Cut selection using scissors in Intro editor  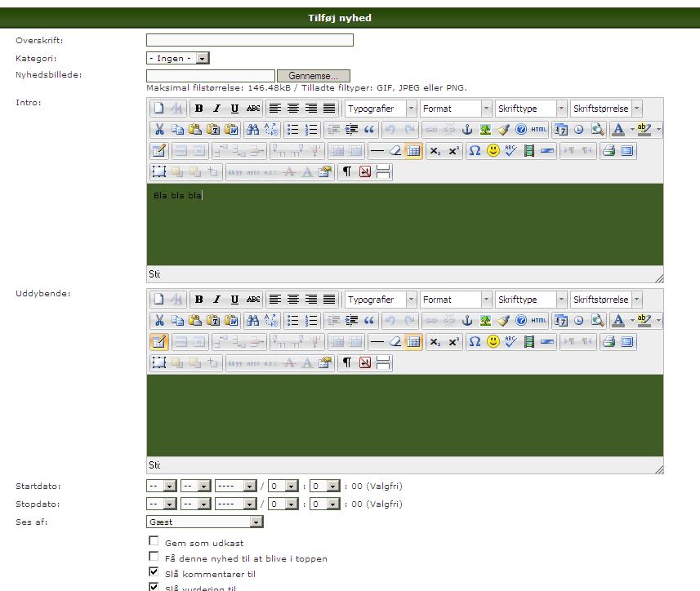(x=159, y=130)
